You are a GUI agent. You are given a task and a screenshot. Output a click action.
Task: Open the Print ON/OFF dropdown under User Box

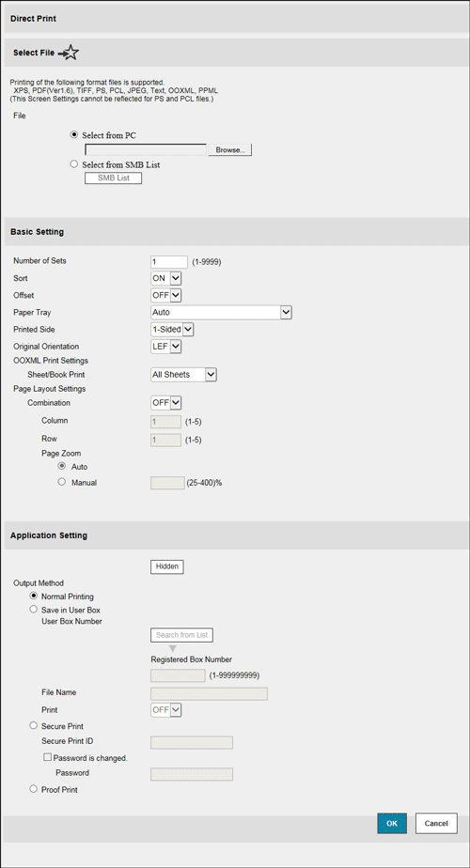pyautogui.click(x=166, y=709)
